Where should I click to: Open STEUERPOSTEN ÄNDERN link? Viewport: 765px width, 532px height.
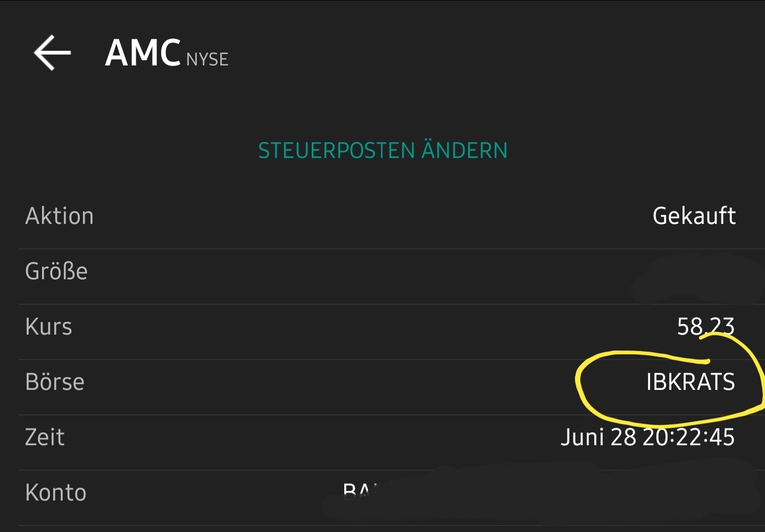[382, 150]
